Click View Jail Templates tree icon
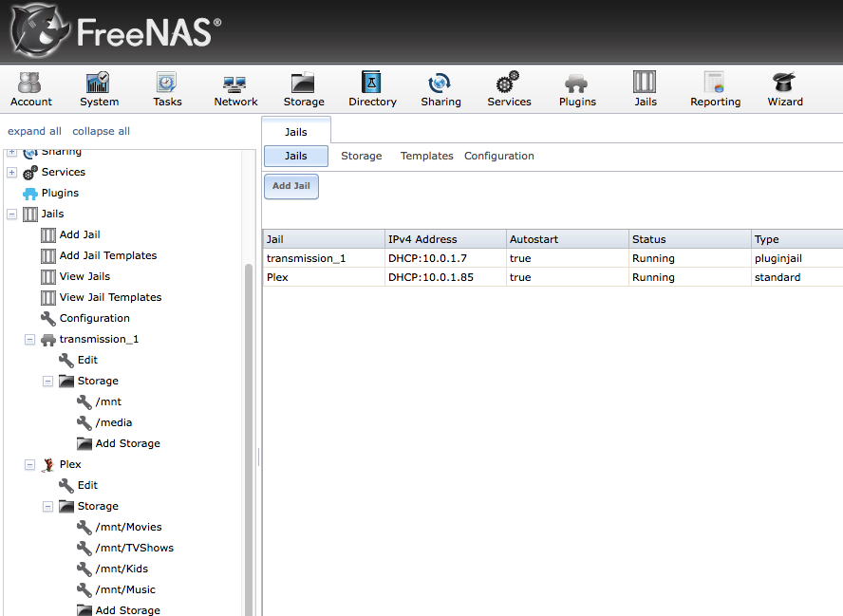Viewport: 843px width, 616px height. point(48,298)
